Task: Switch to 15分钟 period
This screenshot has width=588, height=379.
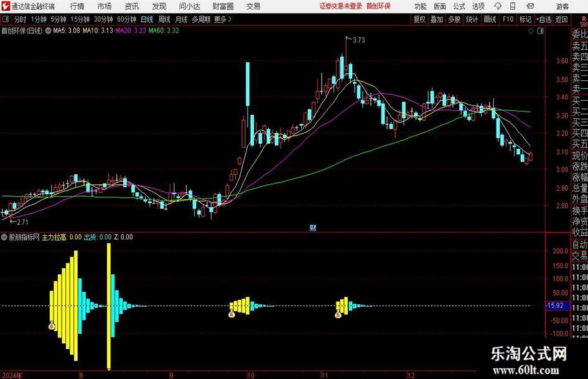Action: click(x=80, y=19)
